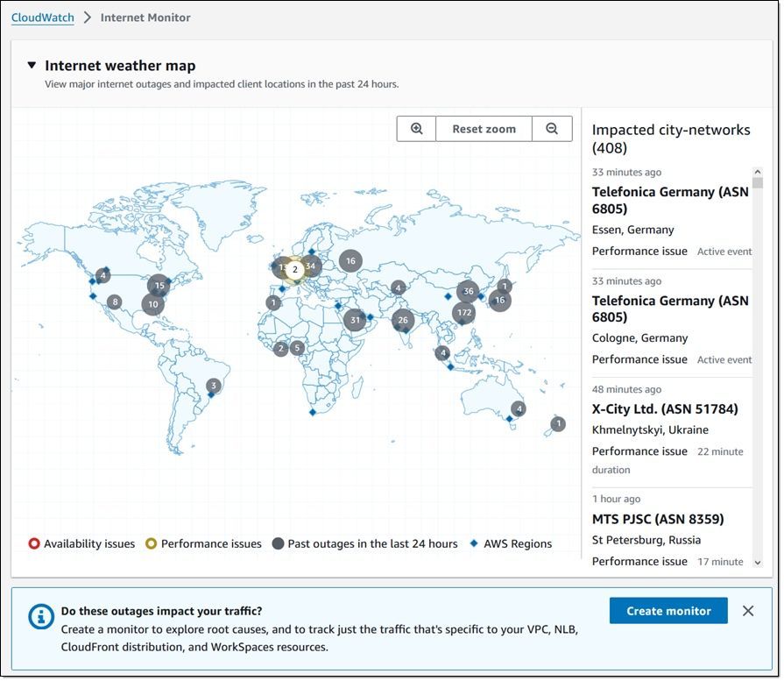This screenshot has width=784, height=681.
Task: Reset the map zoom level
Action: point(484,129)
